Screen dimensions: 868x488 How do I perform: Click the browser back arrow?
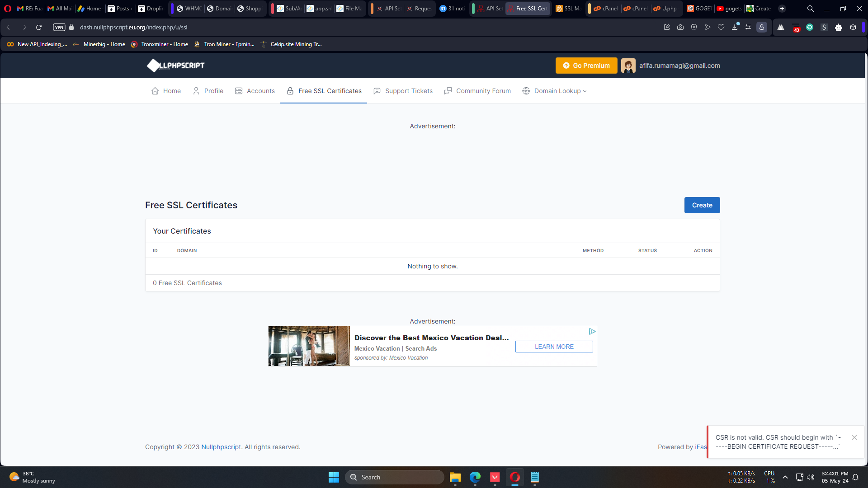[8, 27]
